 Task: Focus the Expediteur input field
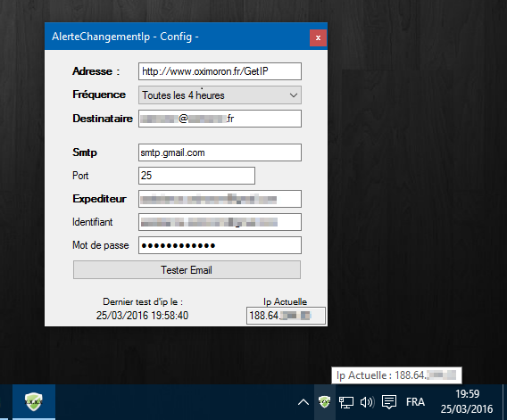point(220,199)
